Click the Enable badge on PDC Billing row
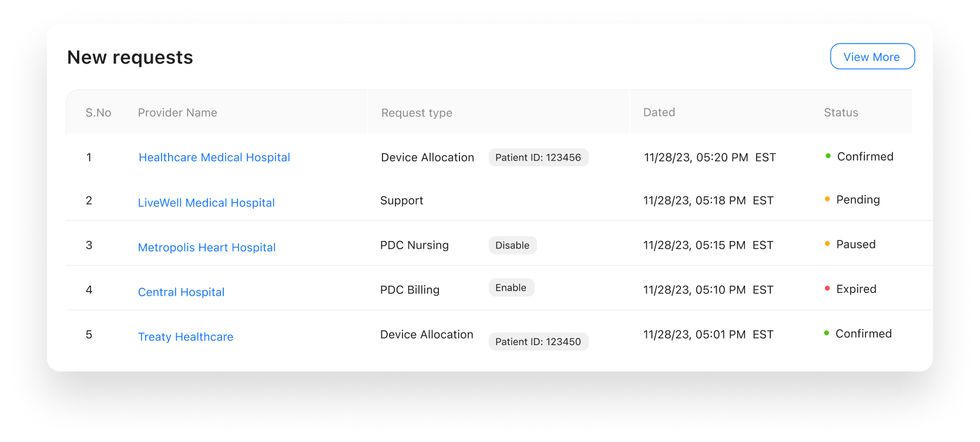This screenshot has height=442, width=980. click(x=511, y=287)
